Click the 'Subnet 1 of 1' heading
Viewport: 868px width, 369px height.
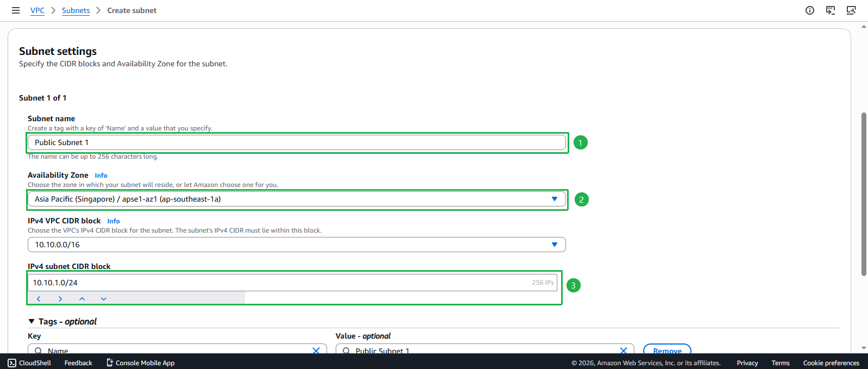tap(43, 98)
